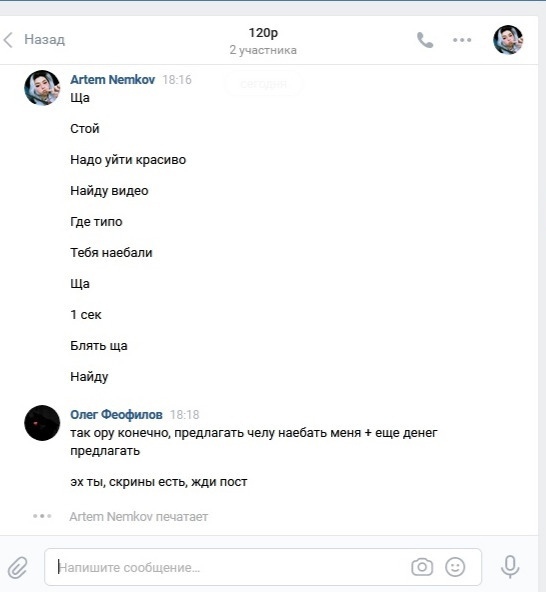Select the message Тебя наебали
546x592 pixels.
click(x=111, y=253)
